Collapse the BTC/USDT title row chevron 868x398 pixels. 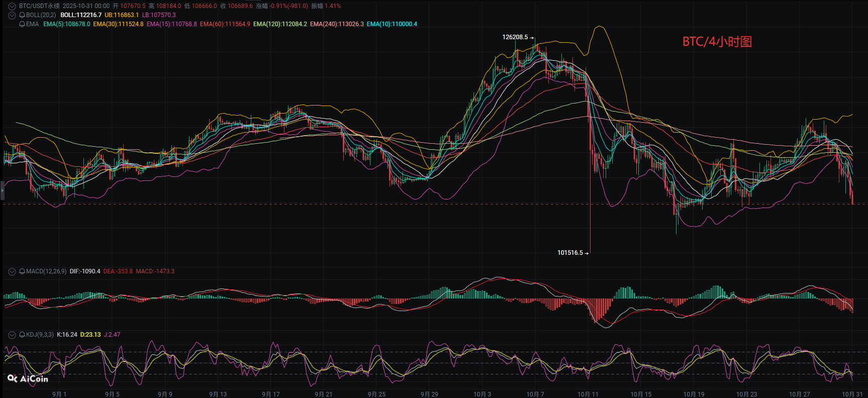[x=12, y=6]
